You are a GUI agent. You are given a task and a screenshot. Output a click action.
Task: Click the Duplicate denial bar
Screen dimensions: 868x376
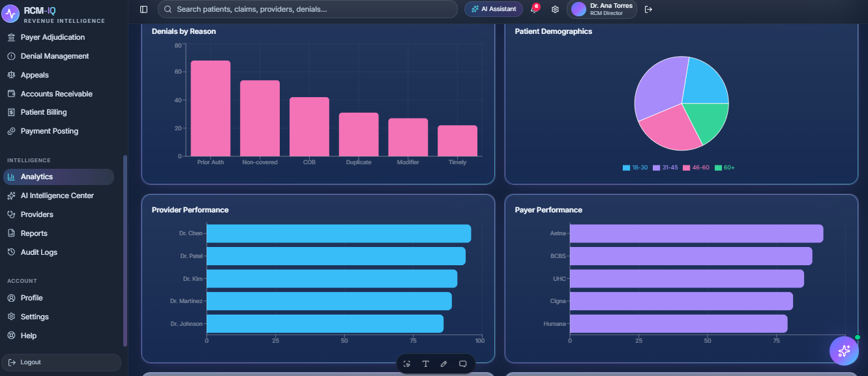click(x=359, y=134)
